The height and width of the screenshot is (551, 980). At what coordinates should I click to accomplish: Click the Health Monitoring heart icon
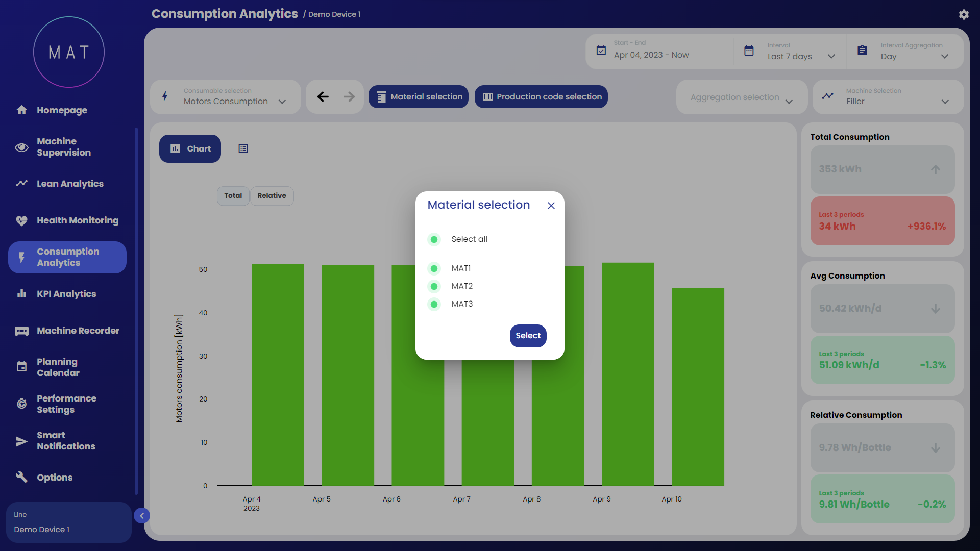[21, 220]
